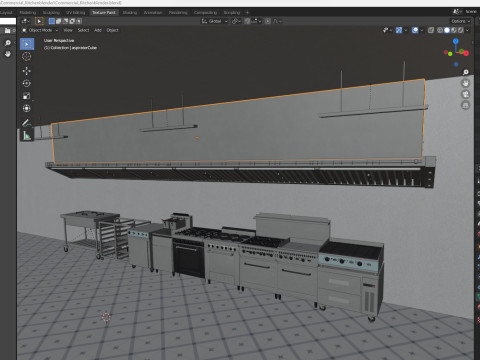480x360 pixels.
Task: Switch to the Animation workspace tab
Action: pyautogui.click(x=153, y=12)
